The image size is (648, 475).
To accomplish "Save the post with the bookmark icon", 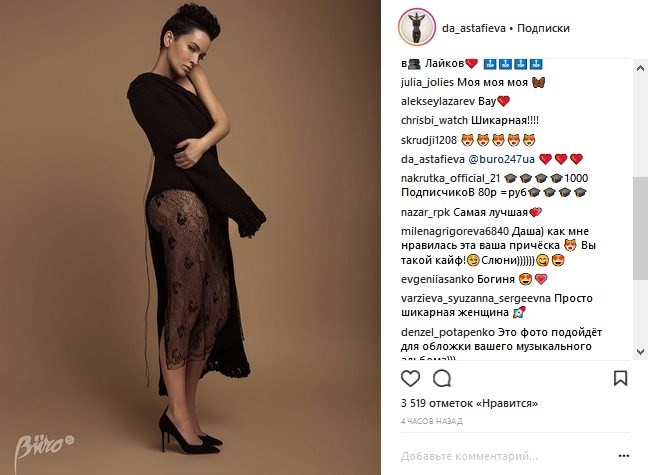I will [x=620, y=378].
